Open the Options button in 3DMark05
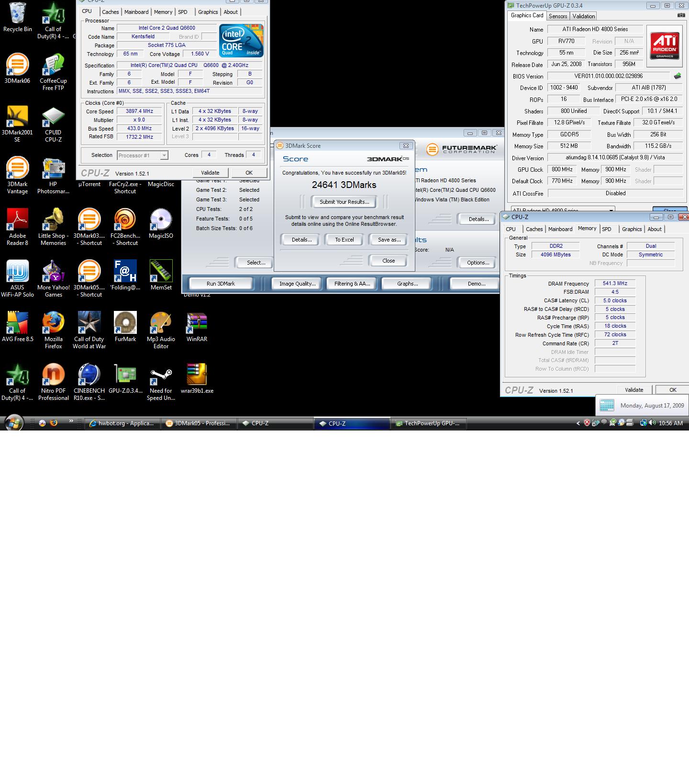This screenshot has height=784, width=689. pos(478,263)
